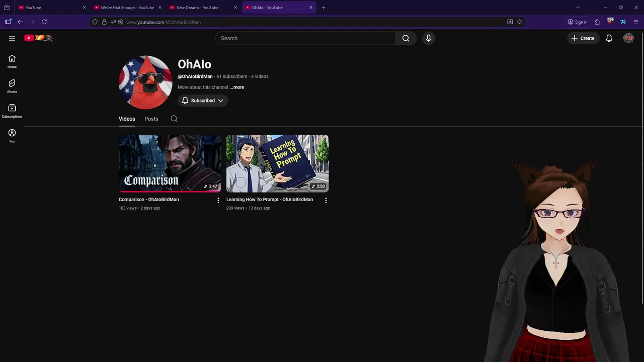Open a new browser tab
Image resolution: width=644 pixels, height=362 pixels.
(x=324, y=8)
